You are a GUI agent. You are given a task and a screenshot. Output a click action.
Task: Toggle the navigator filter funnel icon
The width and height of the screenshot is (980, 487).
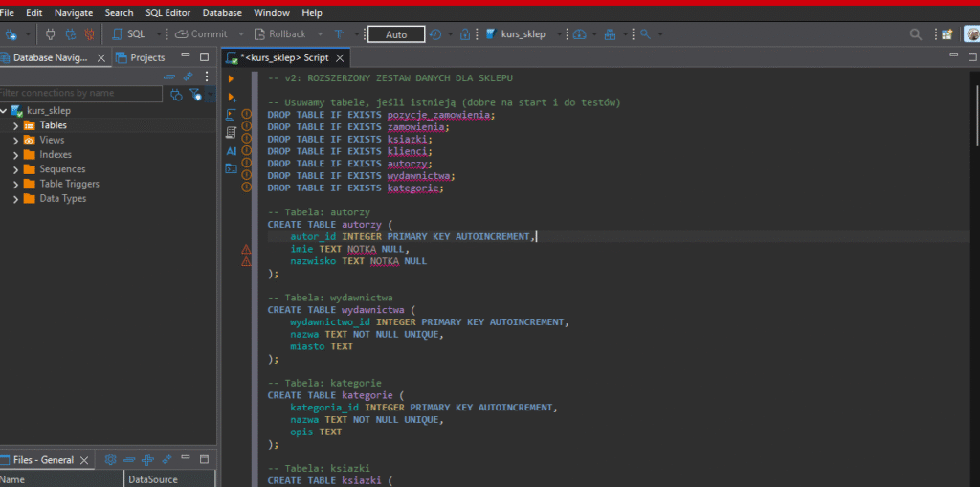coord(195,94)
